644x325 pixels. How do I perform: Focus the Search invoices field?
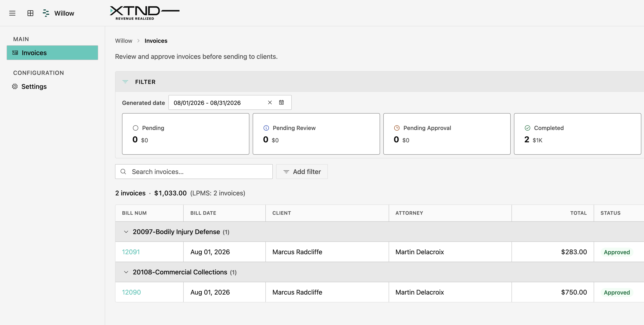click(194, 172)
